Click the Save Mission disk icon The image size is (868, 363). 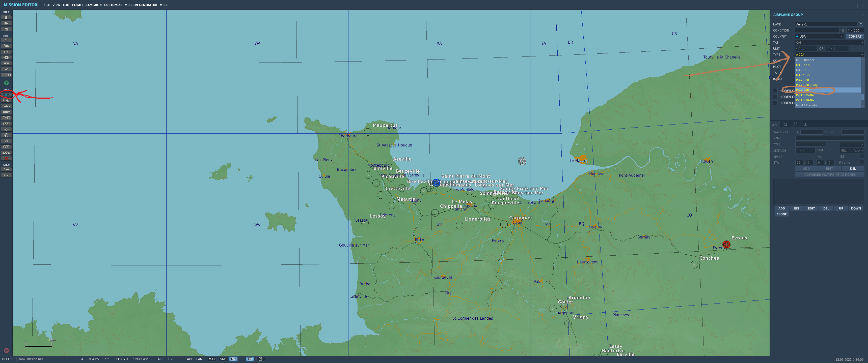click(x=6, y=29)
